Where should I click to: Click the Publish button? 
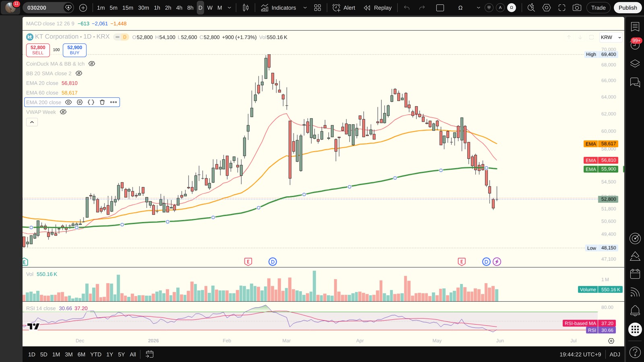click(627, 8)
